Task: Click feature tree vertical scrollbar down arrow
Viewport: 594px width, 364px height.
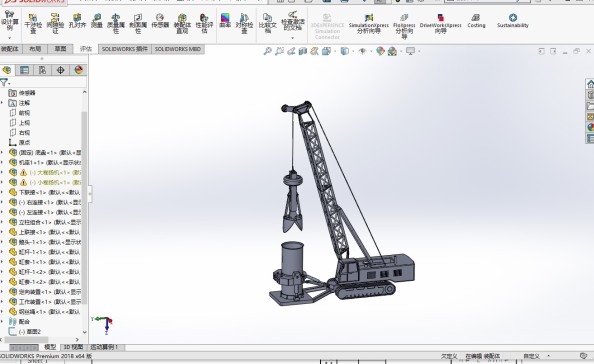Action: click(x=84, y=332)
